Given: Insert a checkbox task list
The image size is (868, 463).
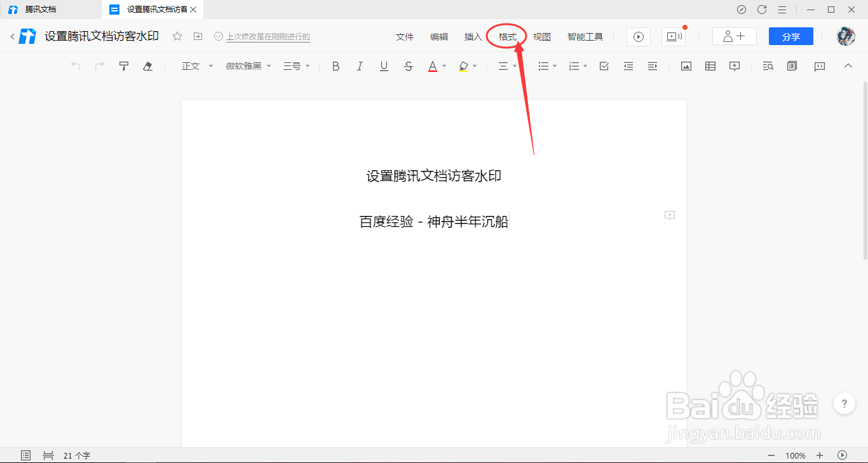Looking at the screenshot, I should coord(604,66).
